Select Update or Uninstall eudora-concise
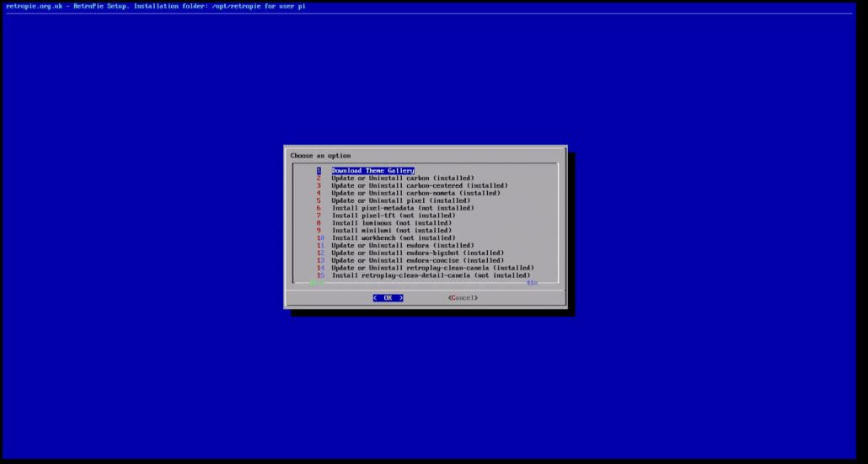The height and width of the screenshot is (464, 868). [x=417, y=260]
